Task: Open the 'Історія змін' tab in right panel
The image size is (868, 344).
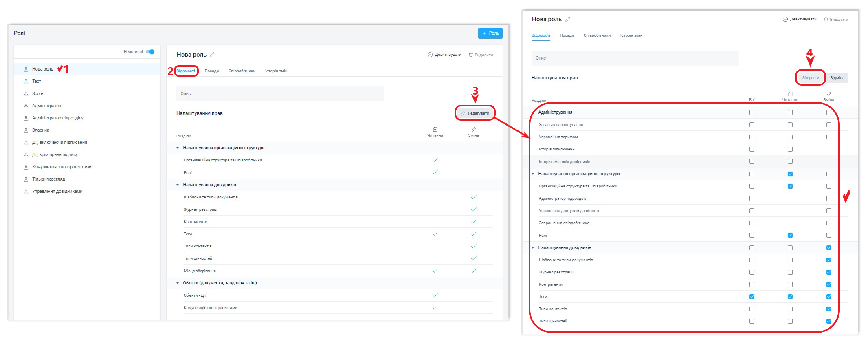Action: point(631,35)
